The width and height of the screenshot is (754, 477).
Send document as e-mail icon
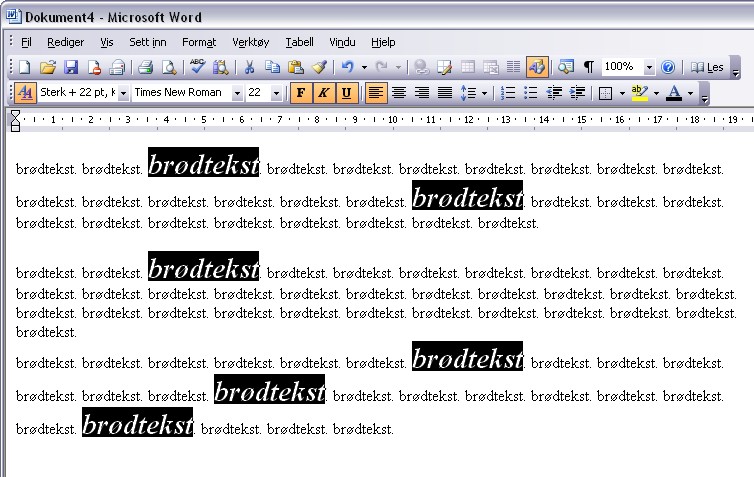[x=117, y=67]
